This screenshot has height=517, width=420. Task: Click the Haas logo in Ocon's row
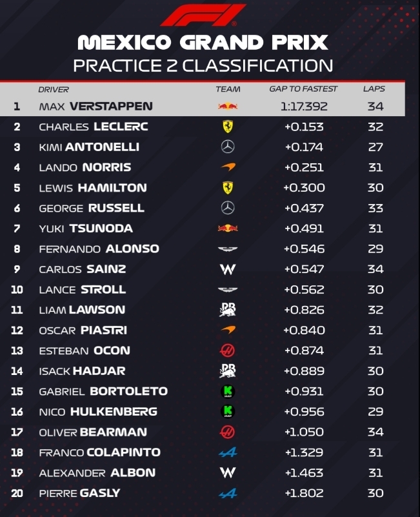228,350
